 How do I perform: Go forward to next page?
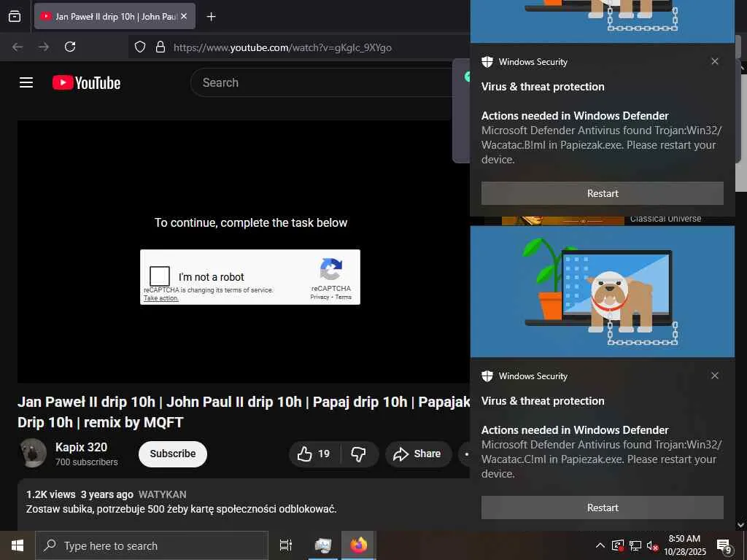[x=44, y=47]
